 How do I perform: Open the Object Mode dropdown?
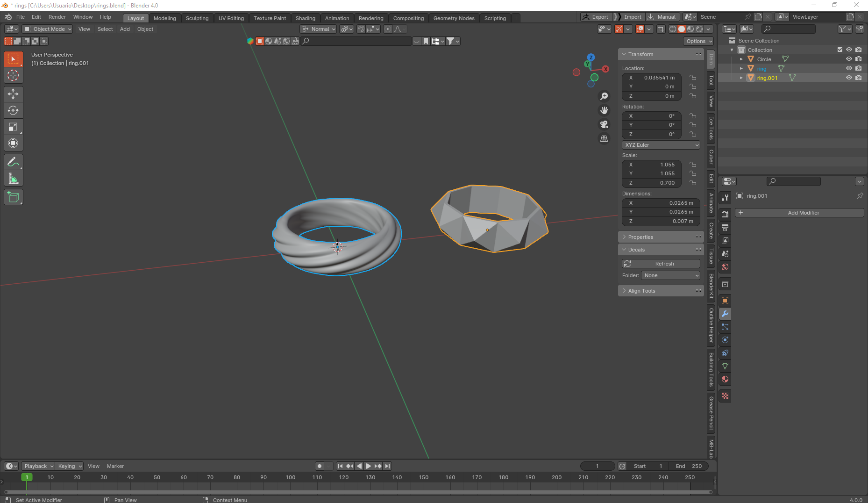point(47,29)
